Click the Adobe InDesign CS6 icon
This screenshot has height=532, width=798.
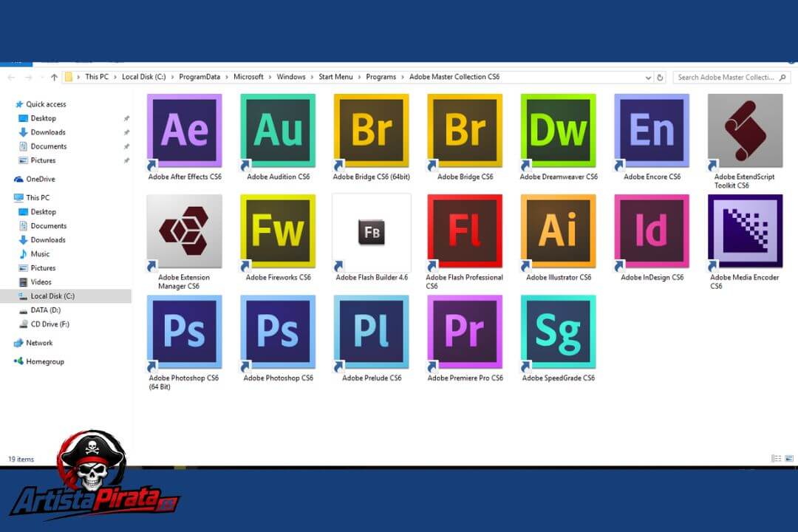point(652,231)
